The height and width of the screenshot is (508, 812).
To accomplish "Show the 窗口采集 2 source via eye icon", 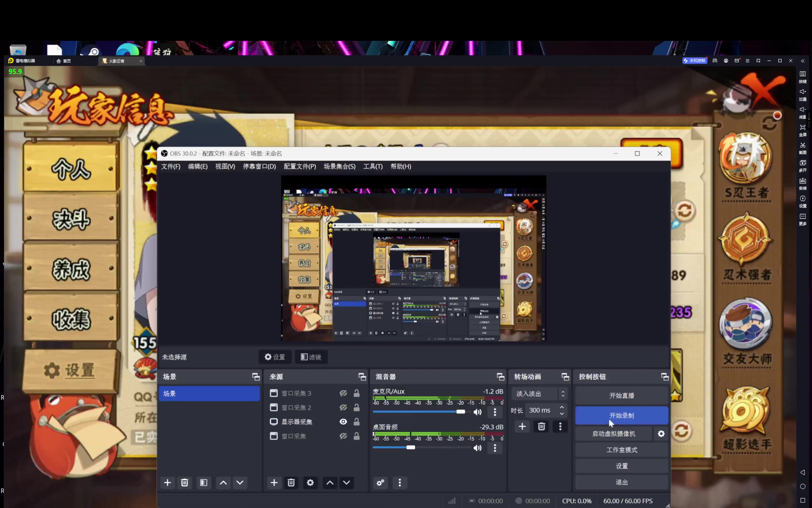I will (x=343, y=408).
